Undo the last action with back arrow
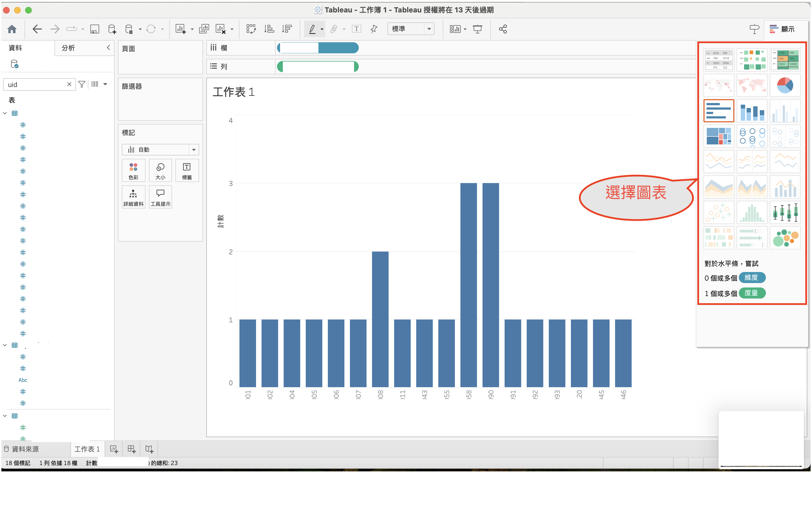Viewport: 812px width, 528px height. pyautogui.click(x=37, y=29)
